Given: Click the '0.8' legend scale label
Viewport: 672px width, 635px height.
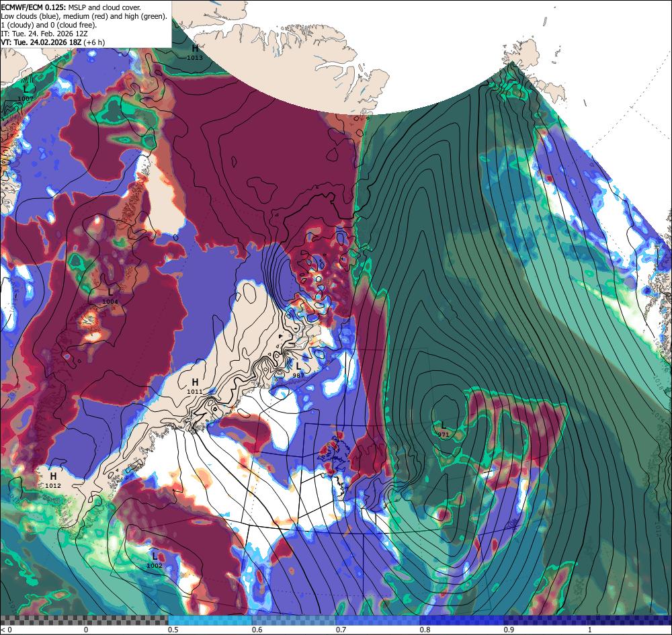Looking at the screenshot, I should click(425, 630).
